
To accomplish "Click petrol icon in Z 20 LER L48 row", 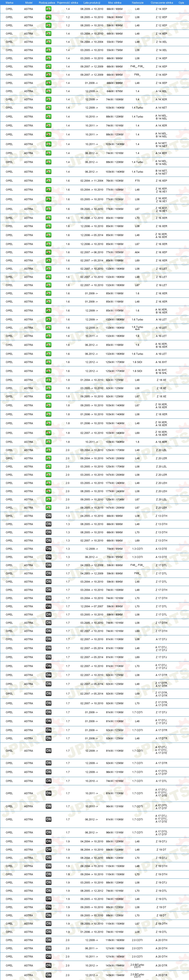I will (x=48, y=458).
